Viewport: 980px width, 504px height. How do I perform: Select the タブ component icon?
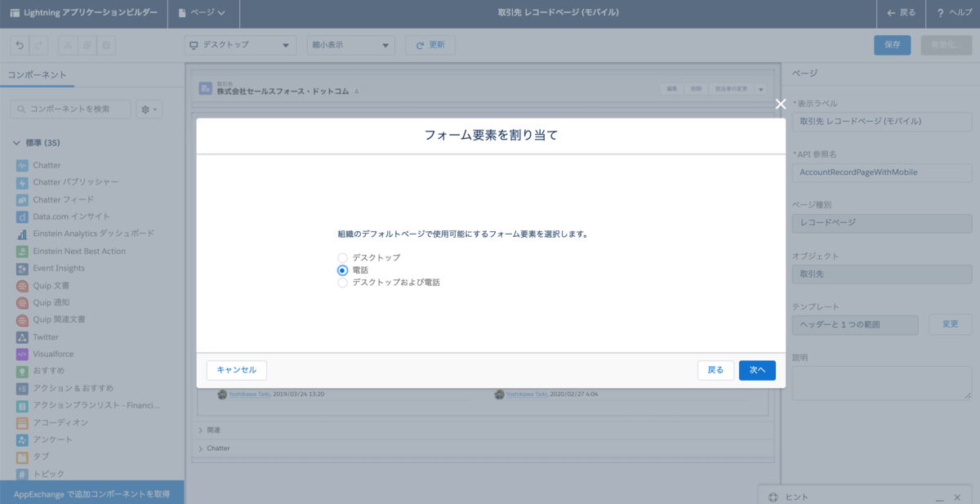tap(23, 457)
